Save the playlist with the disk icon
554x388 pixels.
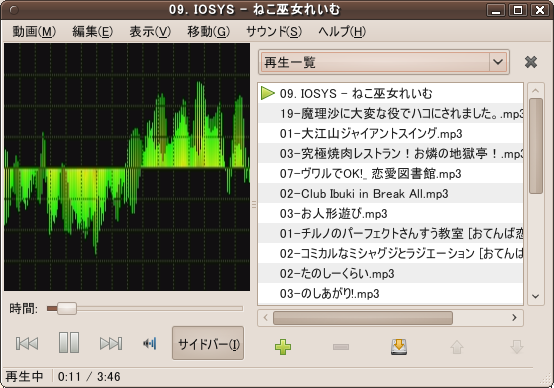[x=399, y=347]
